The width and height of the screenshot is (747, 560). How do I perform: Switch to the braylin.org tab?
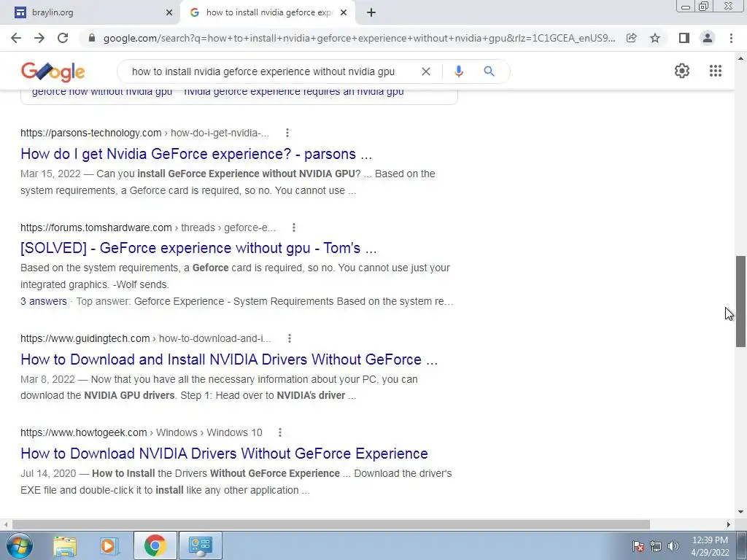click(x=90, y=13)
